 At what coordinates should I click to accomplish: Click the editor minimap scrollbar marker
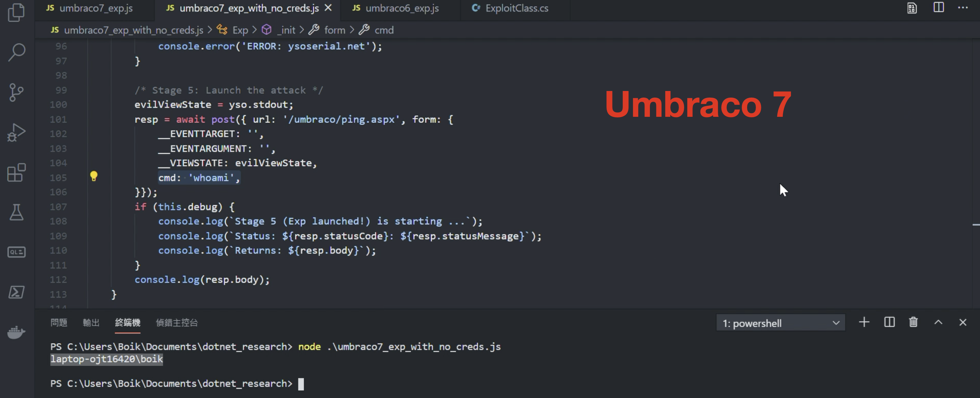[976, 225]
